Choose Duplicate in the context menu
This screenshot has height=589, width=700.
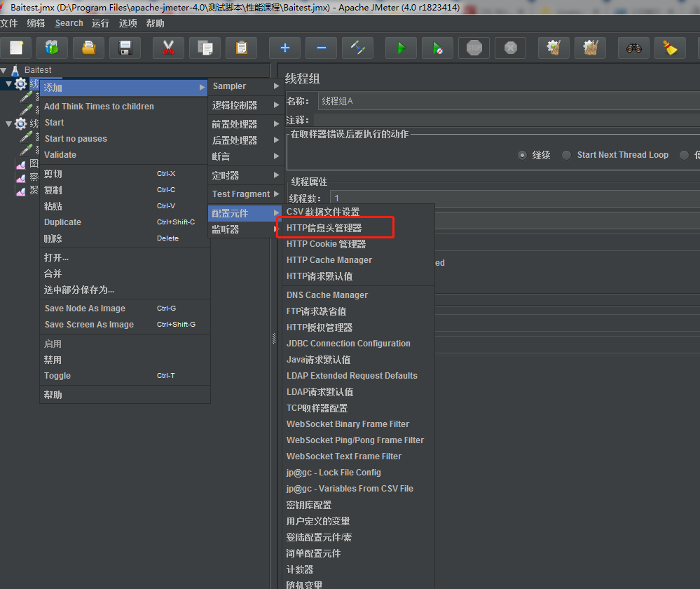pos(125,222)
